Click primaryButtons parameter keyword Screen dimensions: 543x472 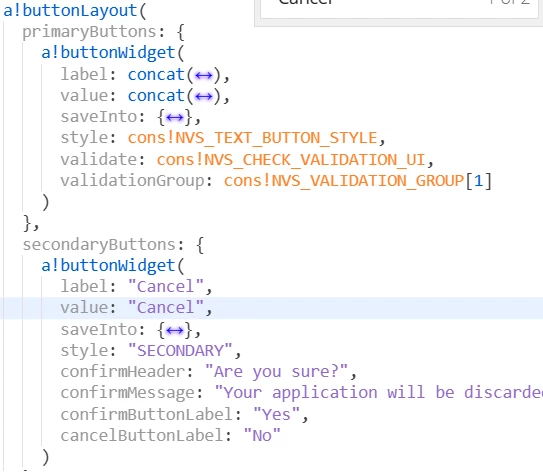[x=89, y=32]
